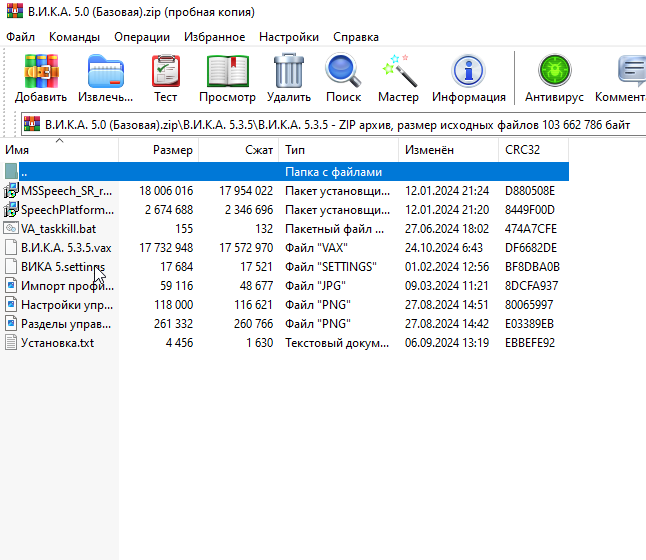Select the parent folder '..' icon
The height and width of the screenshot is (560, 646).
click(x=11, y=172)
